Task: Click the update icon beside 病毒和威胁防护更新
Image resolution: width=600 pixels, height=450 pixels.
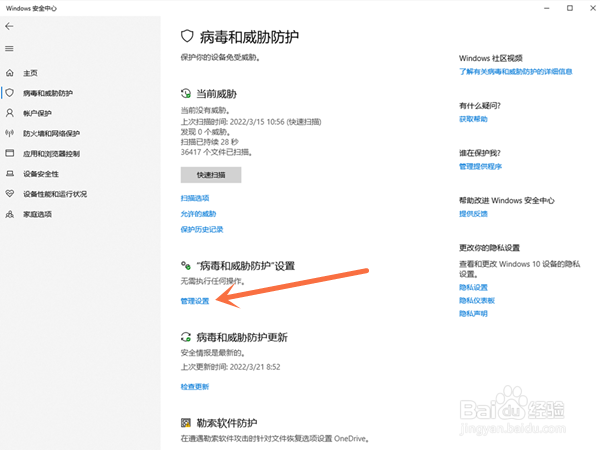Action: (x=186, y=337)
